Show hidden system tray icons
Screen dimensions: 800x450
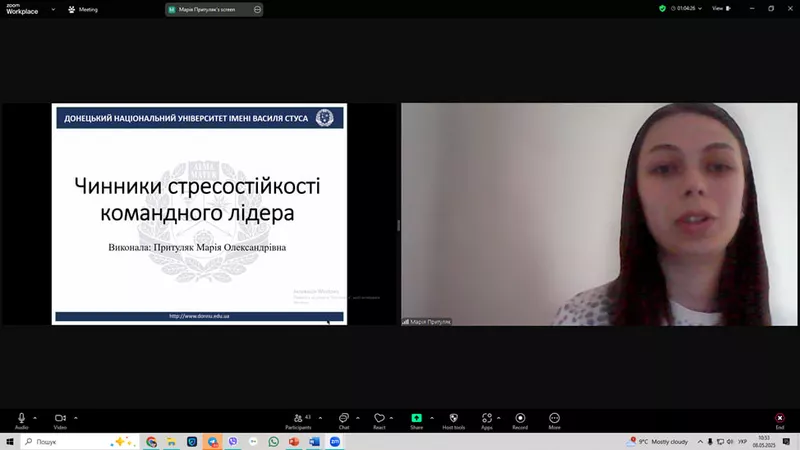click(x=700, y=442)
